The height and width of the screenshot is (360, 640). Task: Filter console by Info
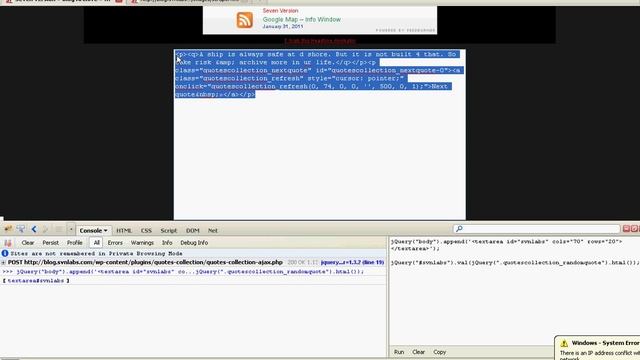[x=167, y=243]
